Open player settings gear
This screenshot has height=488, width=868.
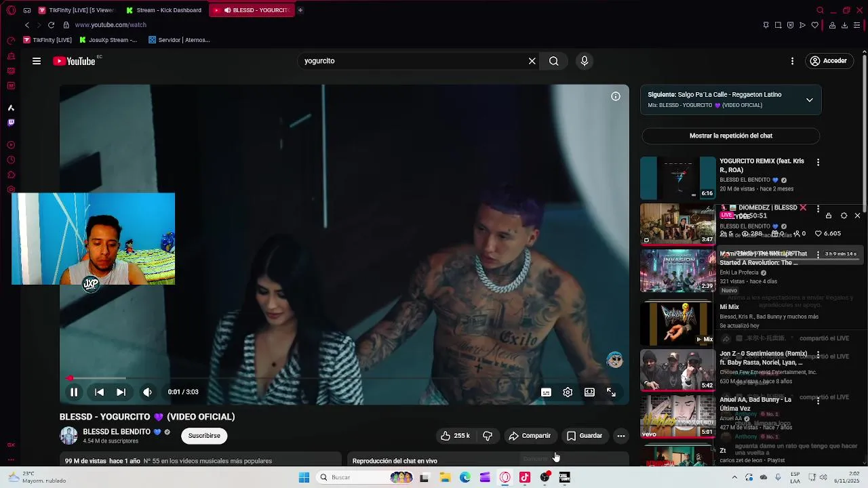tap(568, 392)
